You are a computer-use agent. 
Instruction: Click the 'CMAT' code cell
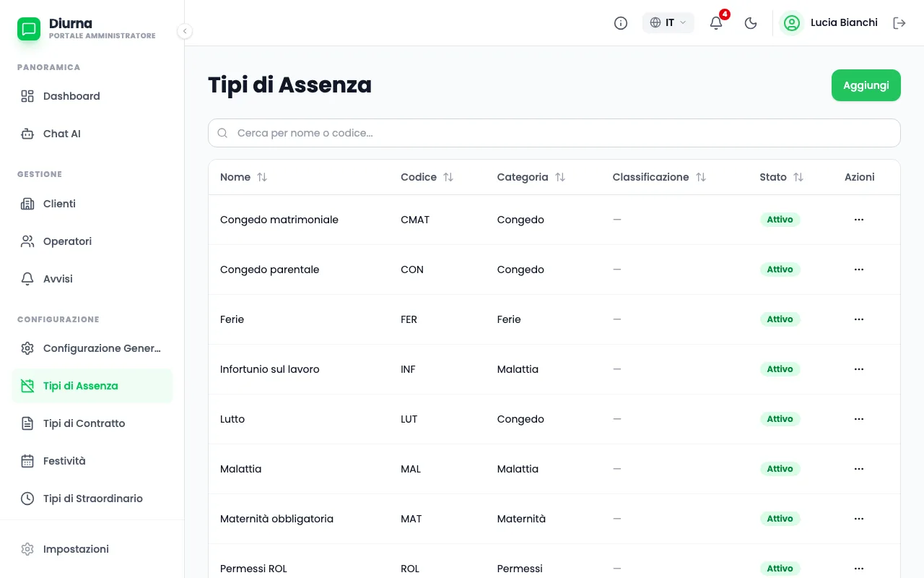[415, 220]
